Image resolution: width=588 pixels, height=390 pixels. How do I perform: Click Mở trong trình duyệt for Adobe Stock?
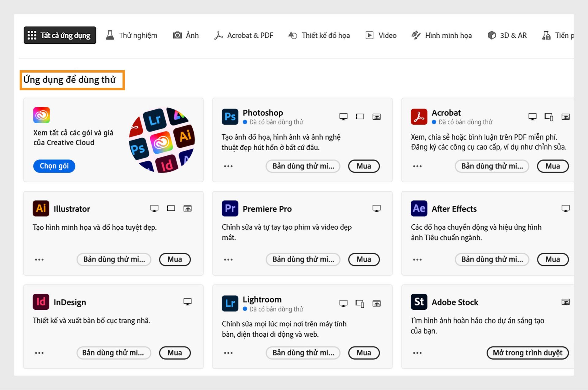pos(528,353)
